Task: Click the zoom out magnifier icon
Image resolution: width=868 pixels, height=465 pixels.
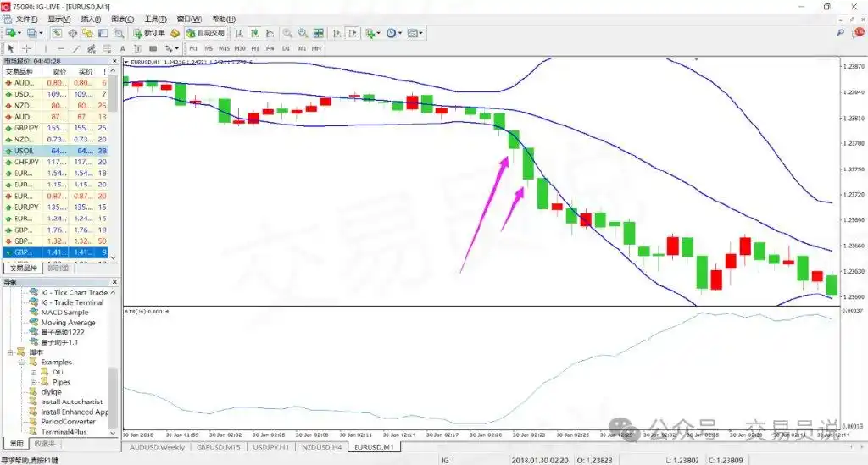Action: 303,33
